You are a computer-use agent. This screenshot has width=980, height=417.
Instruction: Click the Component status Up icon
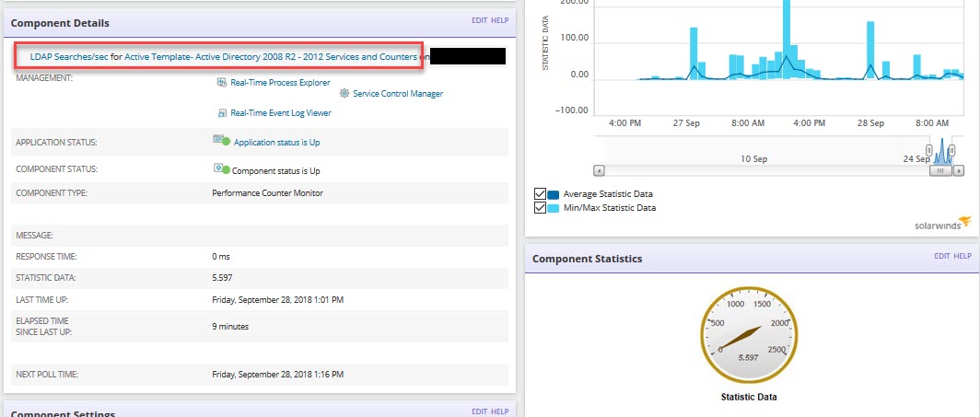pos(222,169)
